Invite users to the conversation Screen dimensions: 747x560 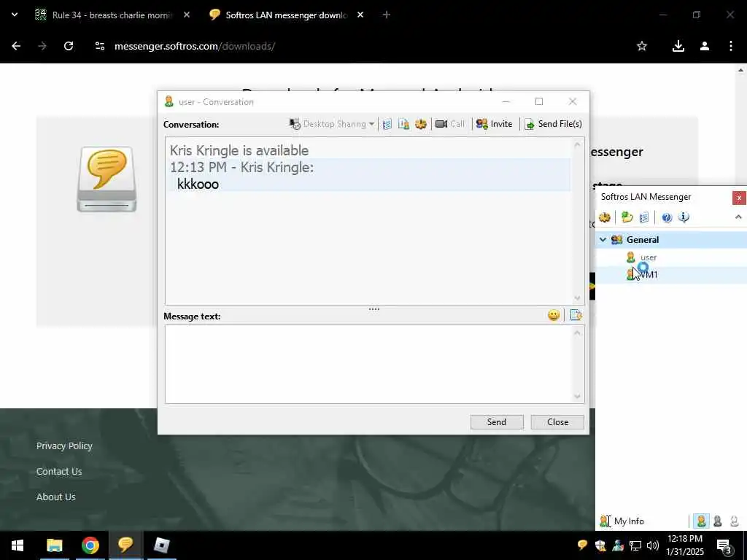pyautogui.click(x=495, y=124)
